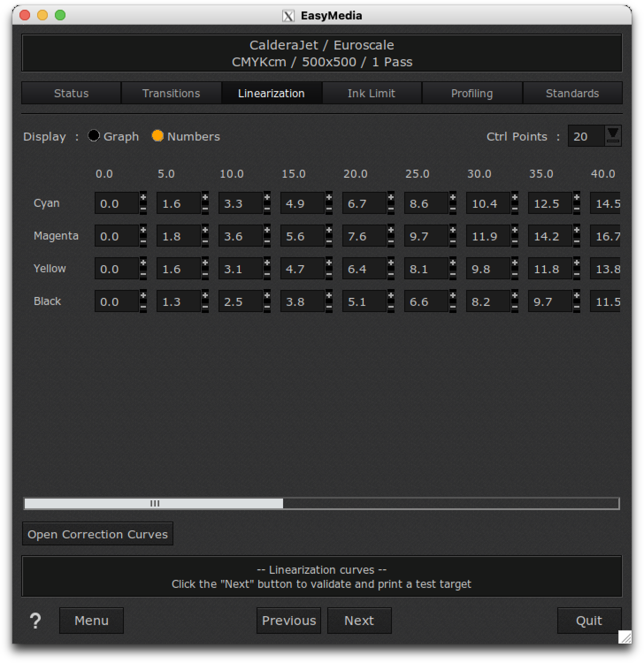Screen dimensions: 644x663
Task: Increase Cyan value at 25.0 with plus
Action: 453,198
